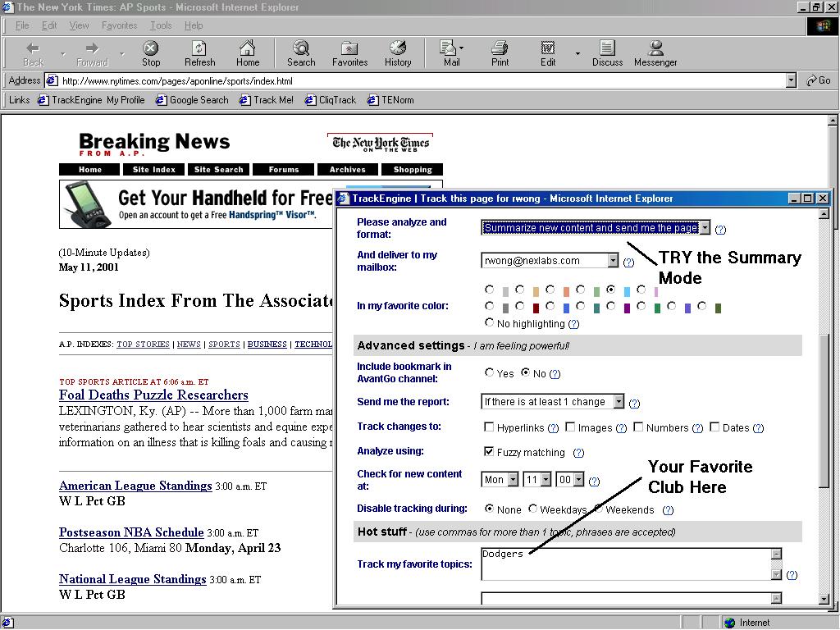Screen dimensions: 840x630
Task: Click help icon next to Fuzzy matching
Action: point(578,453)
